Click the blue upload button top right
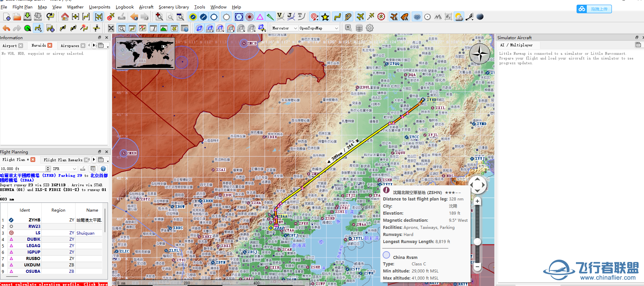644x286 pixels. pos(594,9)
